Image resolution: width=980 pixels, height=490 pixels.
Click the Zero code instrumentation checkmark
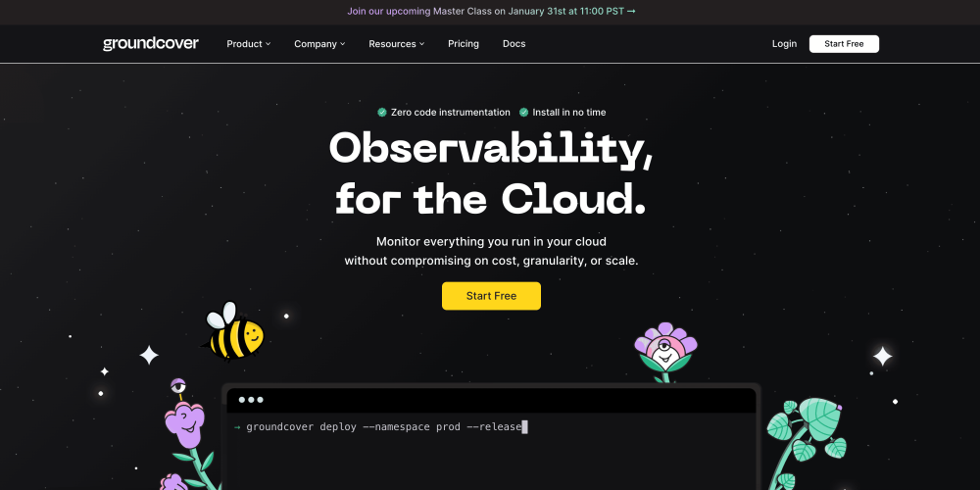(x=382, y=113)
